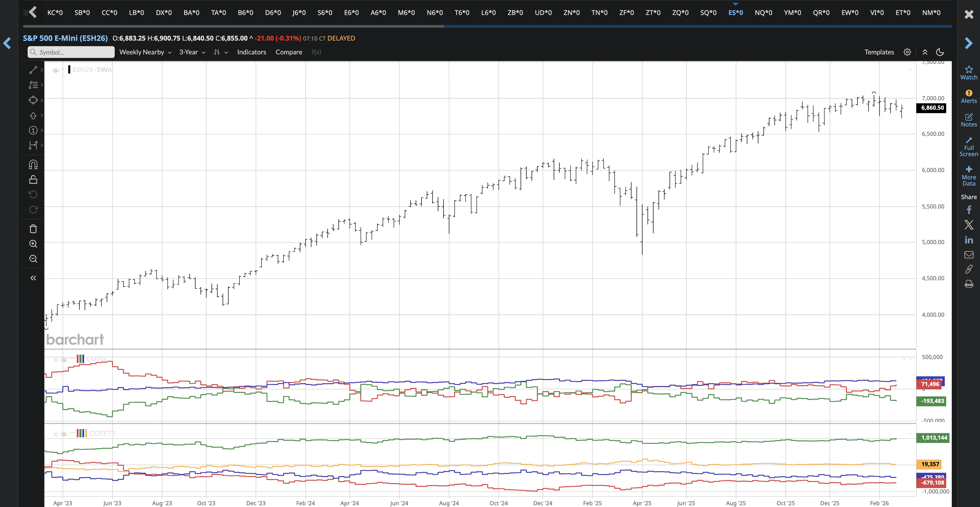This screenshot has height=507, width=980.
Task: Open chart settings gear icon
Action: pos(907,52)
